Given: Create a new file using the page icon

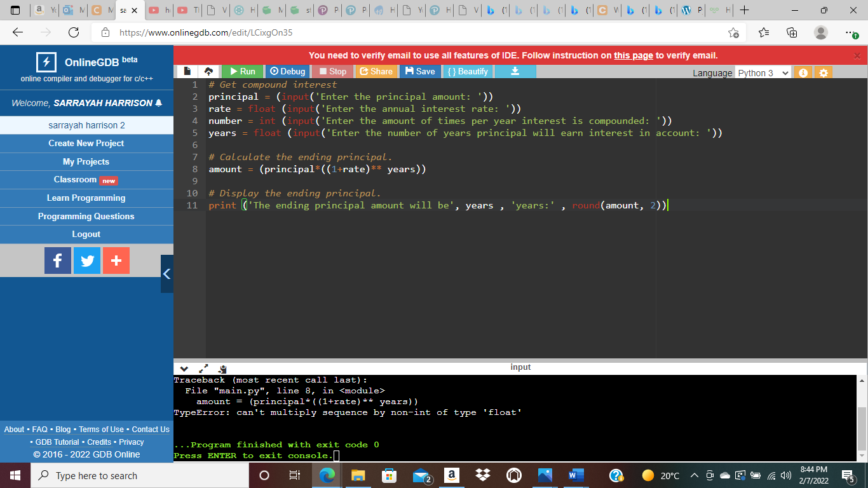Looking at the screenshot, I should point(186,72).
